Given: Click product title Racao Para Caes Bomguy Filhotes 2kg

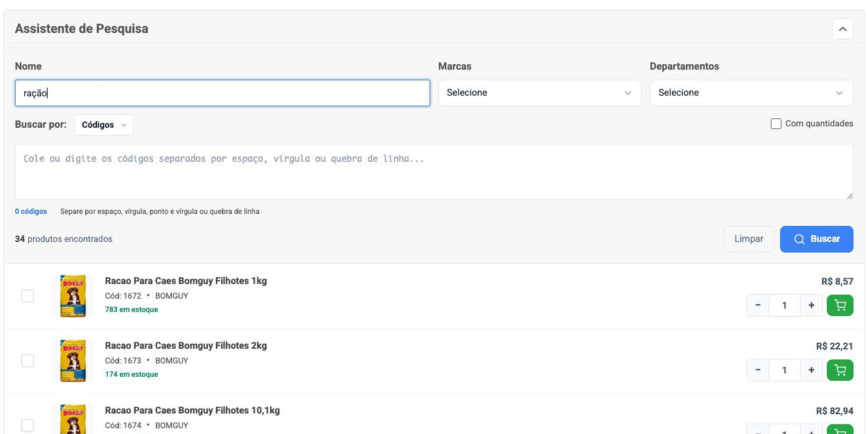Looking at the screenshot, I should [186, 345].
